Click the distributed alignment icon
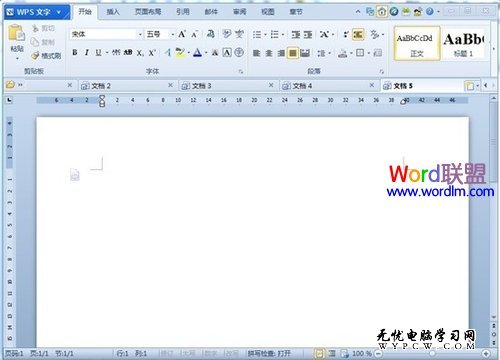 tap(305, 53)
